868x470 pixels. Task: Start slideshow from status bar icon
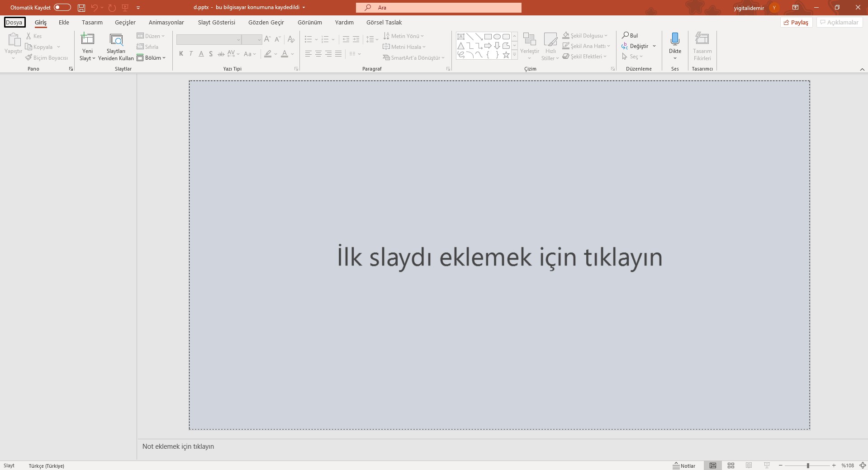tap(767, 465)
